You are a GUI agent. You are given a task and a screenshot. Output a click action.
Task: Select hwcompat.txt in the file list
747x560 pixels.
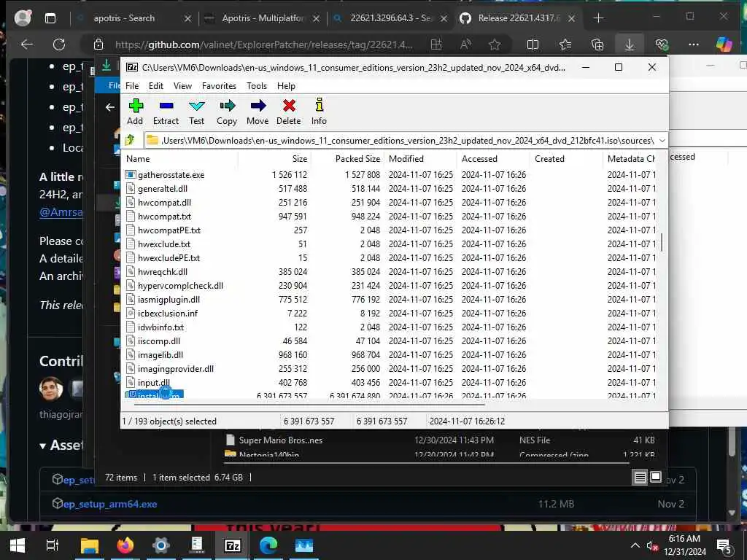[x=164, y=216]
